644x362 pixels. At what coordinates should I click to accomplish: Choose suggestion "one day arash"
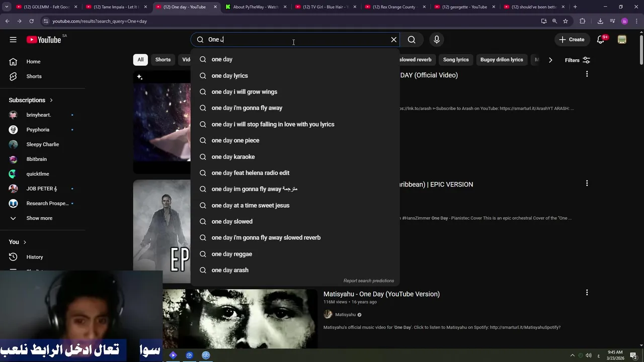[295, 270]
